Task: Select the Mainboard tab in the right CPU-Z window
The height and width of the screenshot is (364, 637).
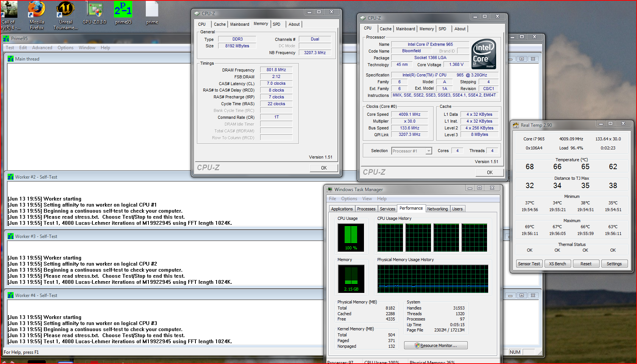Action: 406,29
